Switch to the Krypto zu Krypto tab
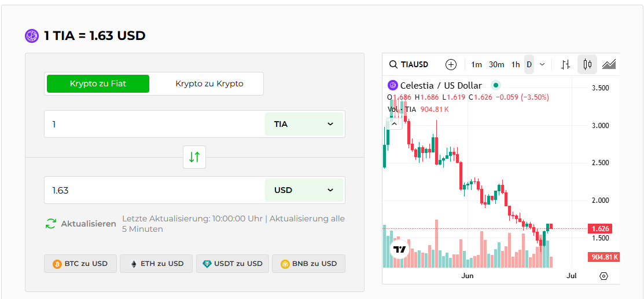 (209, 83)
